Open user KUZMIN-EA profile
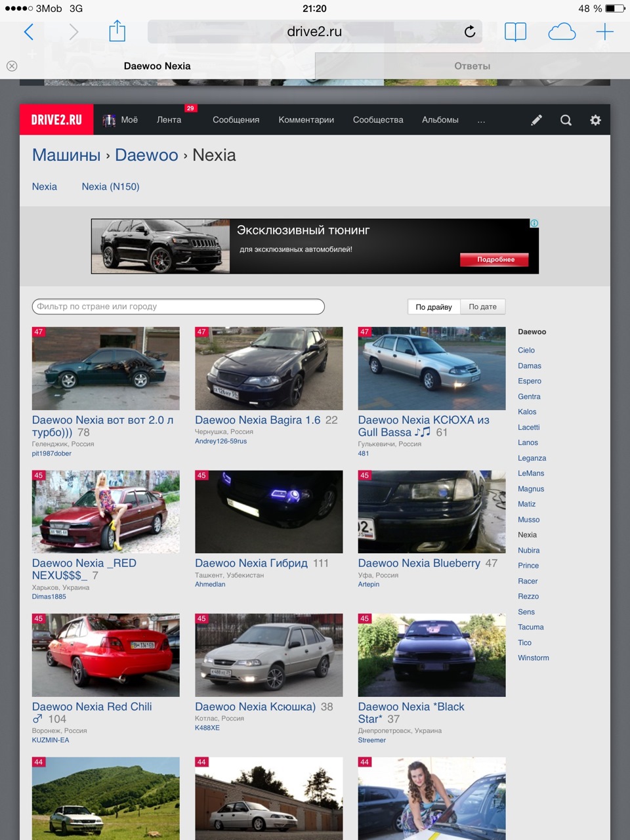 coord(51,740)
